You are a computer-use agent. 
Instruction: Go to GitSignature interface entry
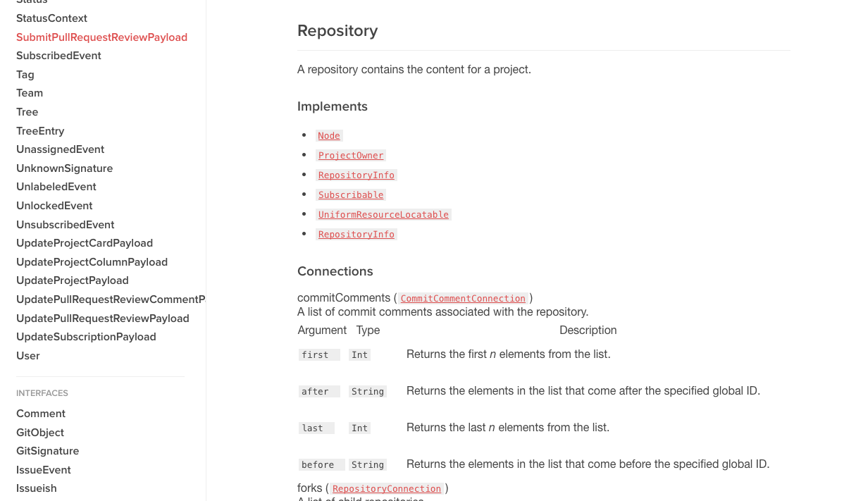48,451
